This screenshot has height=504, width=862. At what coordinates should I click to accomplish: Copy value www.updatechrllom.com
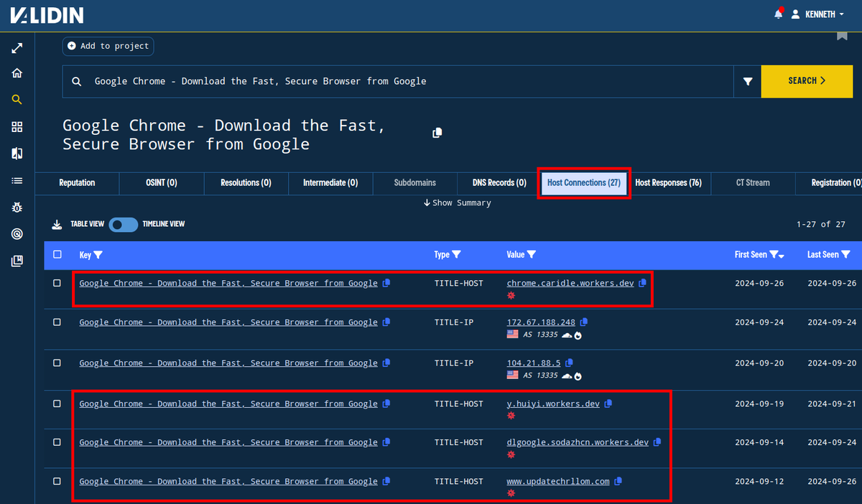point(618,481)
